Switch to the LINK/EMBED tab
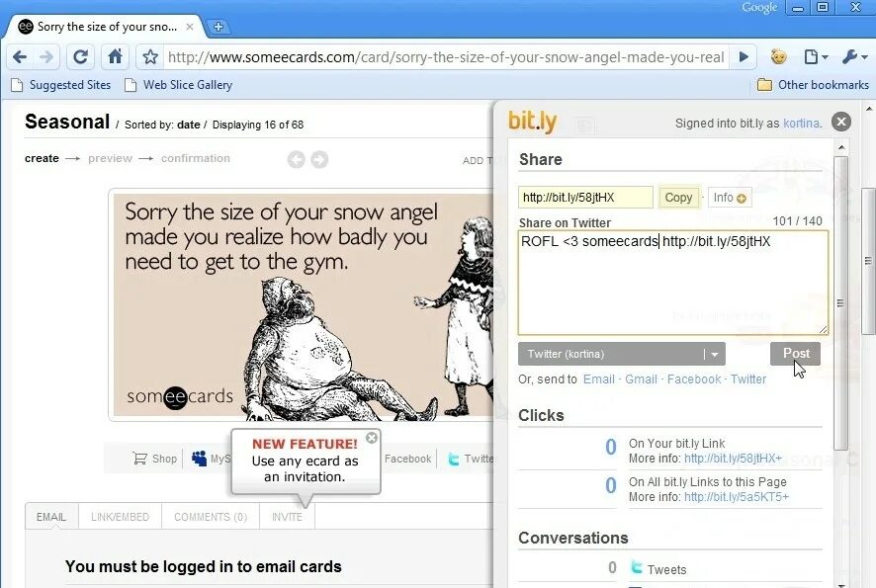The width and height of the screenshot is (876, 588). tap(120, 517)
